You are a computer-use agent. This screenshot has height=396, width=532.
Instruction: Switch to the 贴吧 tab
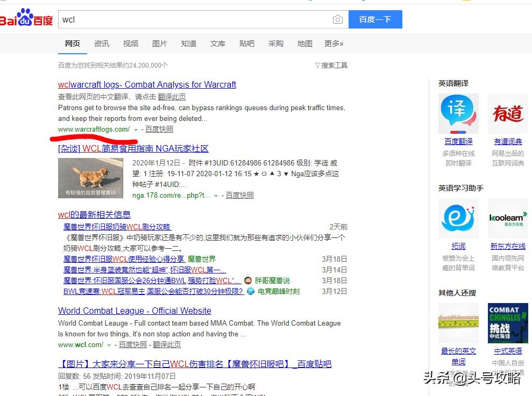[247, 44]
